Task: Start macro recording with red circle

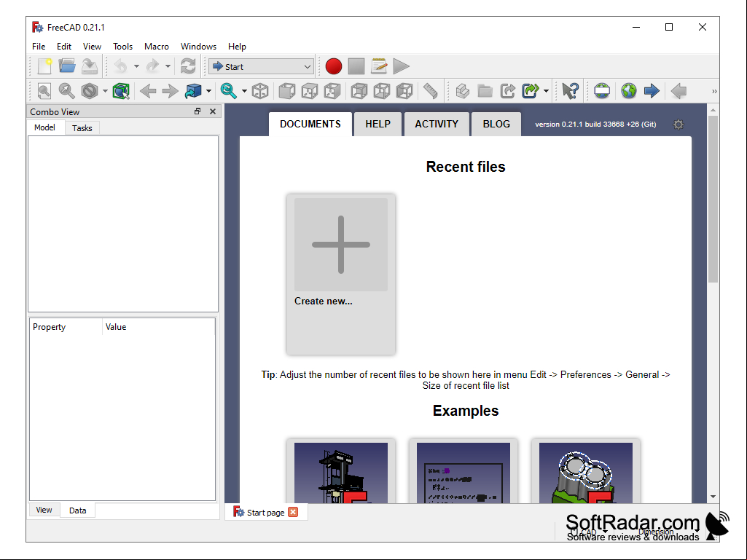Action: (334, 66)
